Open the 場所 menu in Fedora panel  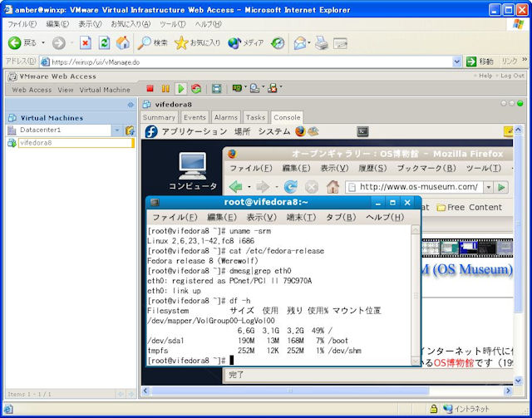(242, 131)
